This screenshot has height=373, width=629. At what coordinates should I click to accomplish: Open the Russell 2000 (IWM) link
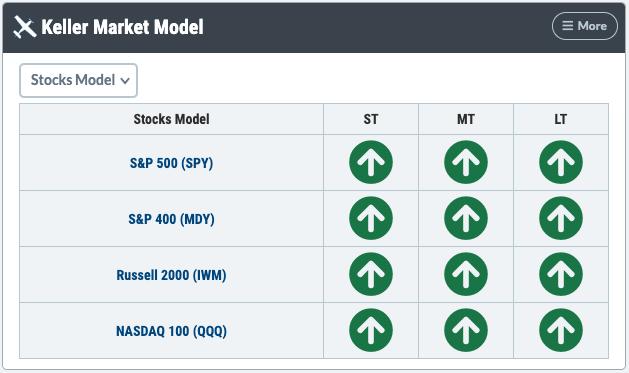click(171, 275)
